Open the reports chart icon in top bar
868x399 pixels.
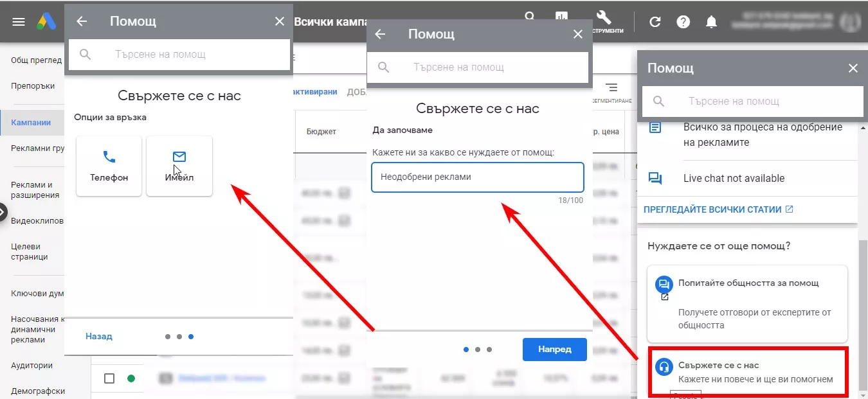point(562,16)
